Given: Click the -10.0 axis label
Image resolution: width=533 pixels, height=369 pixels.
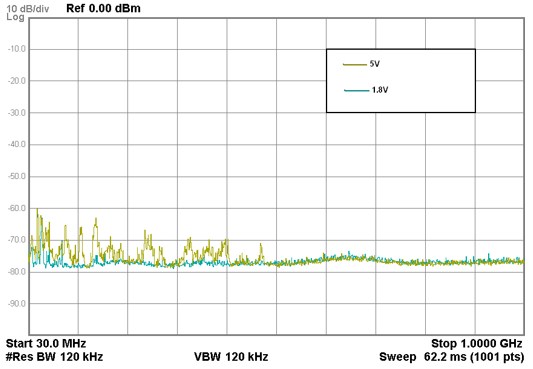Looking at the screenshot, I should 17,49.
